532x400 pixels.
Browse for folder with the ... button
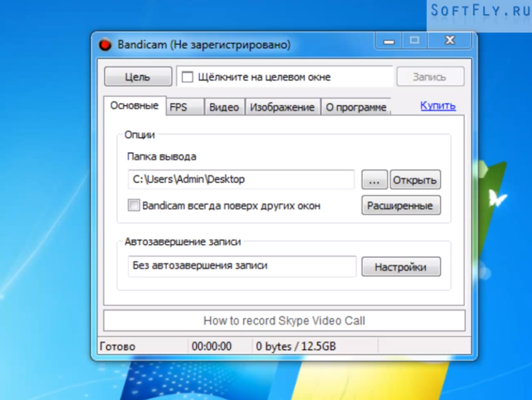point(374,179)
